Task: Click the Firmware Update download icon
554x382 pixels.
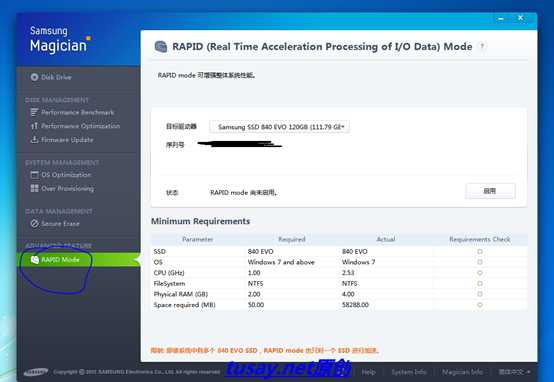Action: click(34, 140)
